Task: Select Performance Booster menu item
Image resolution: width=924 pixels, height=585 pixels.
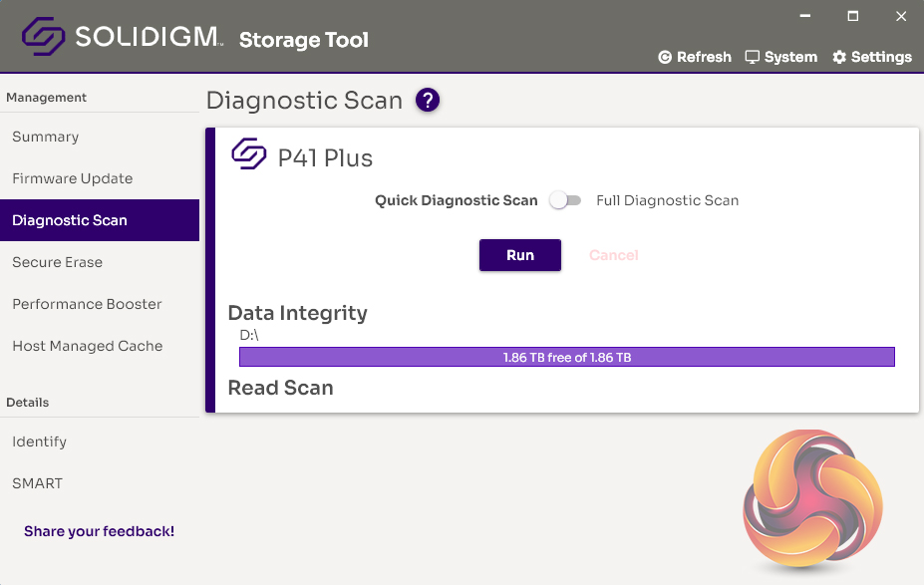Action: 87,304
